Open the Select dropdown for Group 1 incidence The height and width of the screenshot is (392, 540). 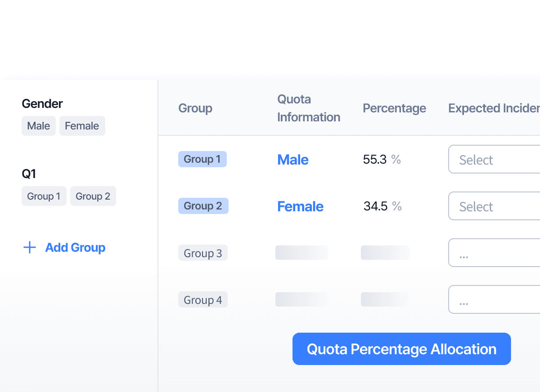point(494,160)
